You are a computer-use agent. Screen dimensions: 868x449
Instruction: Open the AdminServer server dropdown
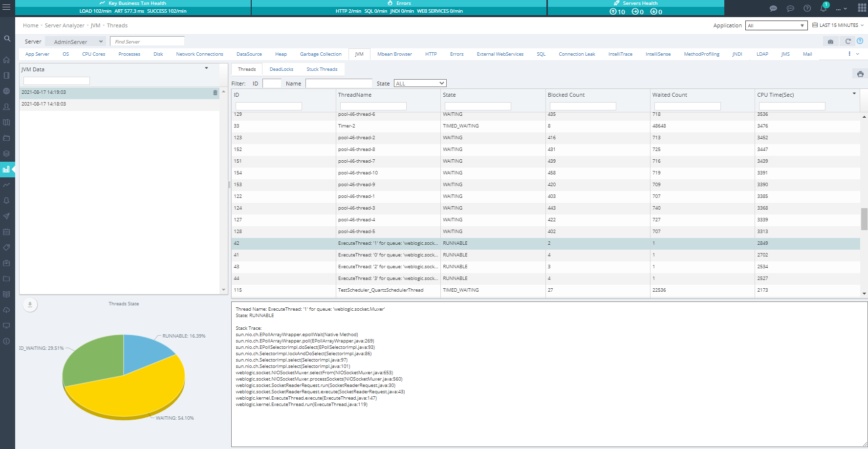75,42
